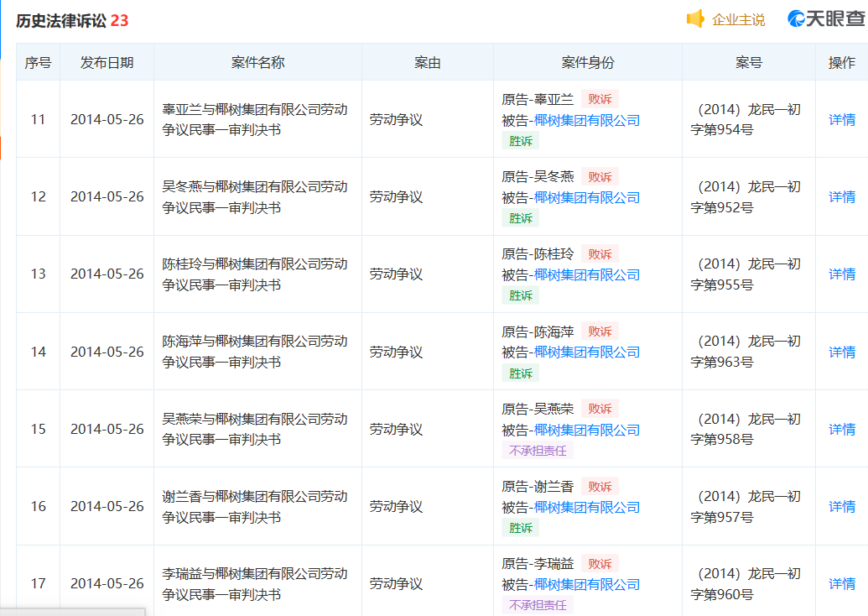Open 椰树集团有限公司 link in 吴燕荣 row
Screen dimensions: 868x616
(586, 430)
